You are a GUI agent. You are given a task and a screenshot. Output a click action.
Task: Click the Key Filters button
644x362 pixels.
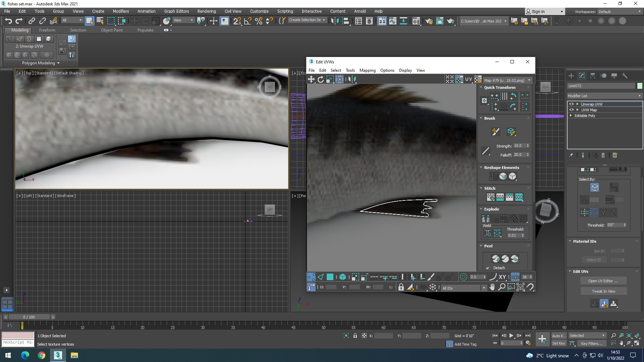coord(592,344)
